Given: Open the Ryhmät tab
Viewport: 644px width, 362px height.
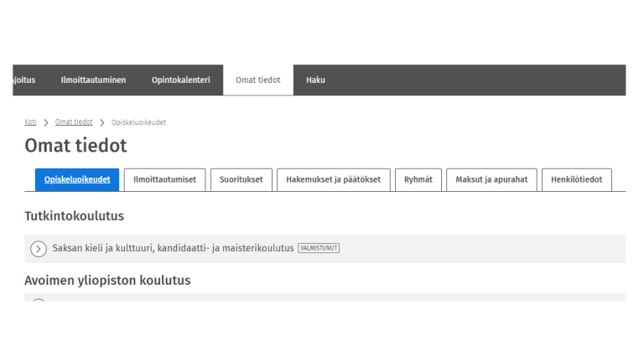Looking at the screenshot, I should [x=418, y=179].
